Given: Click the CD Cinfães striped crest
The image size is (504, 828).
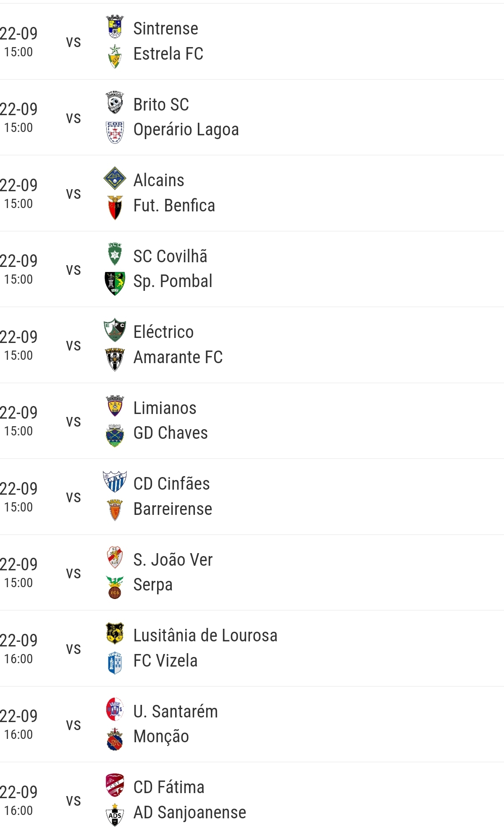Looking at the screenshot, I should tap(115, 482).
